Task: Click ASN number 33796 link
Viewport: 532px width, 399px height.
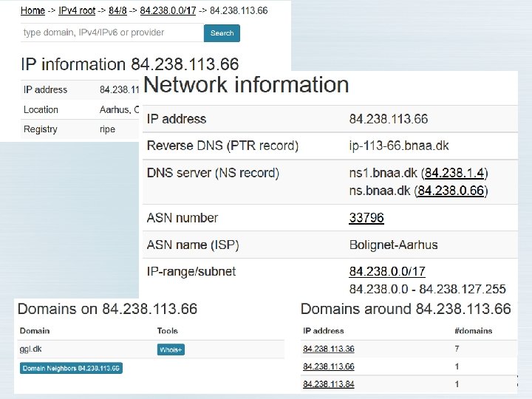Action: pyautogui.click(x=366, y=218)
